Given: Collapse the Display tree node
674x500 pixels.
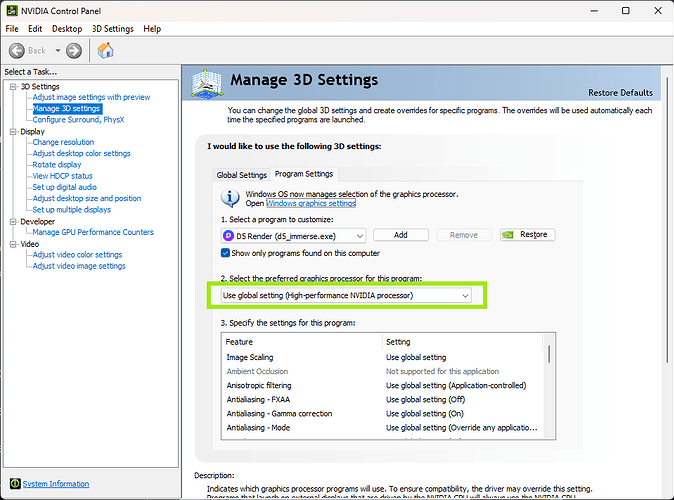Looking at the screenshot, I should [x=12, y=131].
